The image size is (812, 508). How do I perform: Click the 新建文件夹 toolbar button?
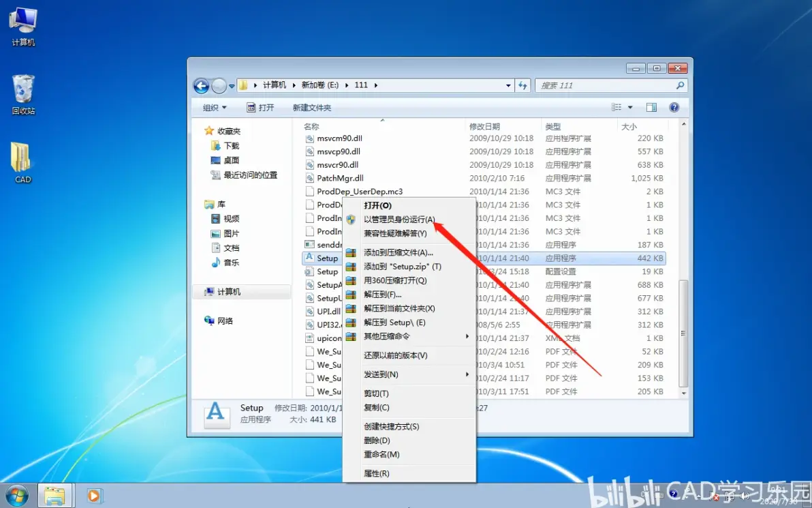[312, 107]
